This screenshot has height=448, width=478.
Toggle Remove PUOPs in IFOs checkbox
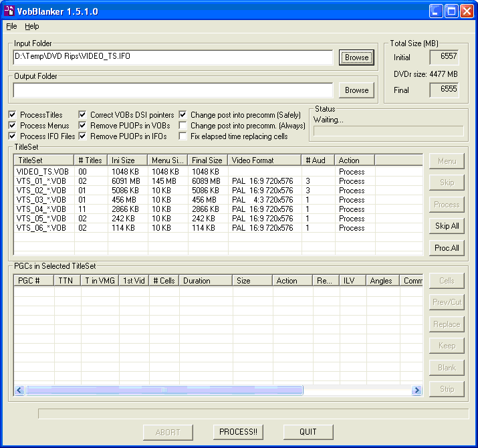[x=82, y=136]
